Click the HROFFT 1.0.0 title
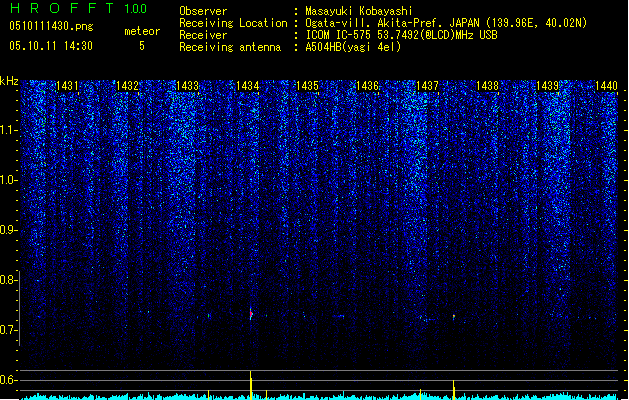 point(79,8)
